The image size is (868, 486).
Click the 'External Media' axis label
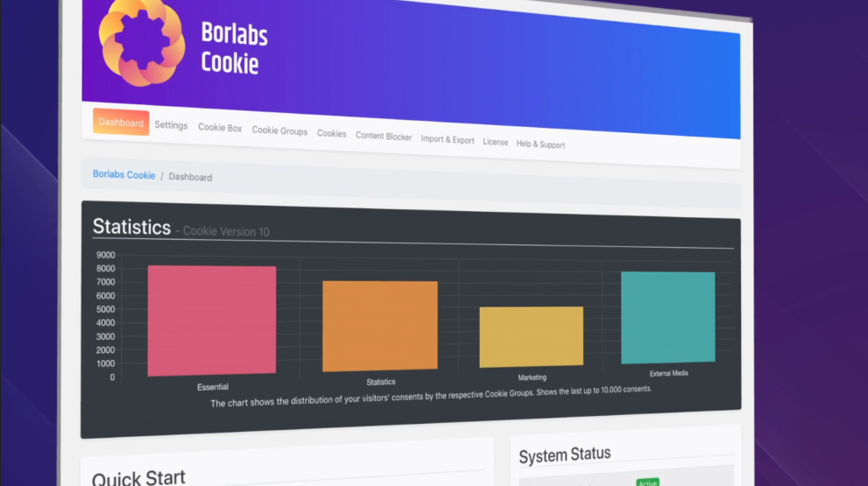pyautogui.click(x=668, y=374)
